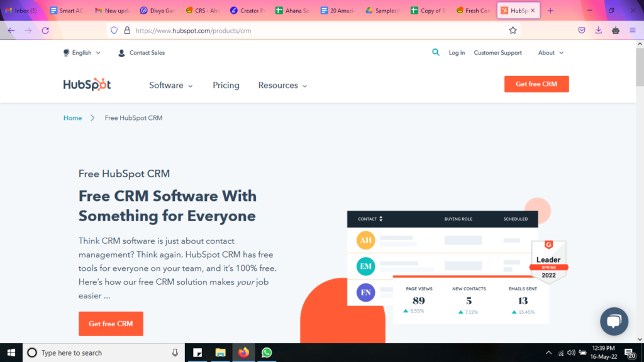The height and width of the screenshot is (362, 644).
Task: Click the HubSpot logo
Action: coord(87,85)
